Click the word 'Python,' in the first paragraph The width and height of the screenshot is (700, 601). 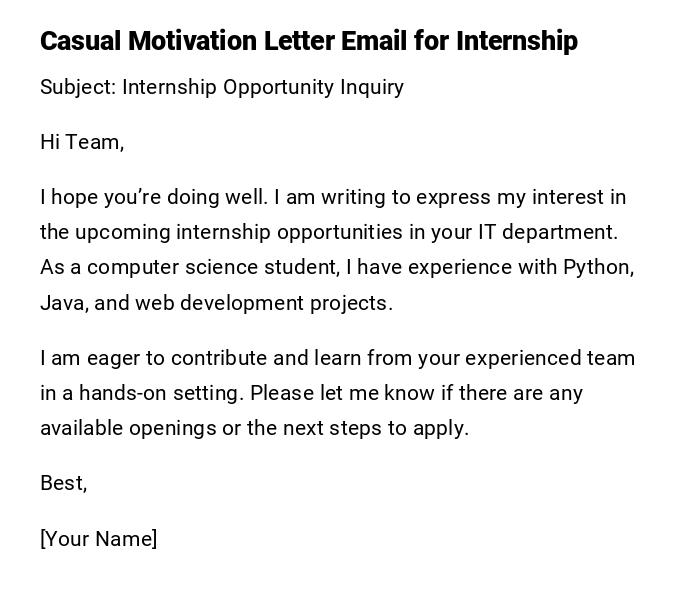pyautogui.click(x=598, y=267)
